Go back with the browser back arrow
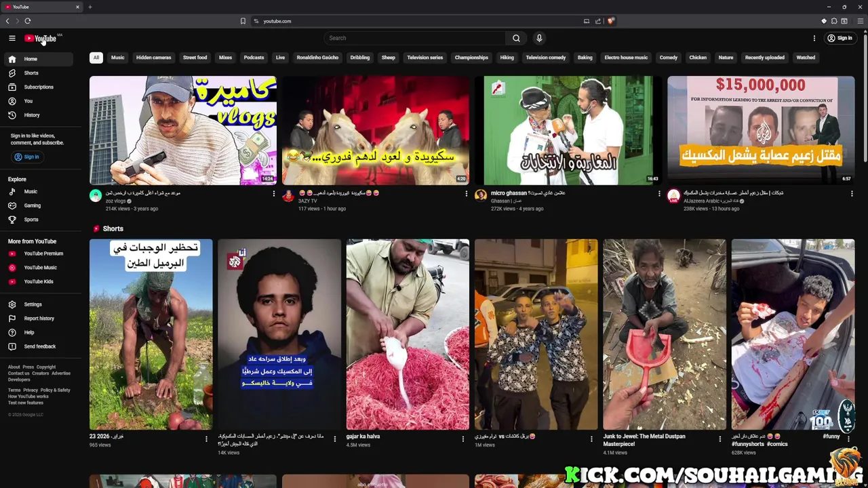The width and height of the screenshot is (868, 488). [x=7, y=21]
